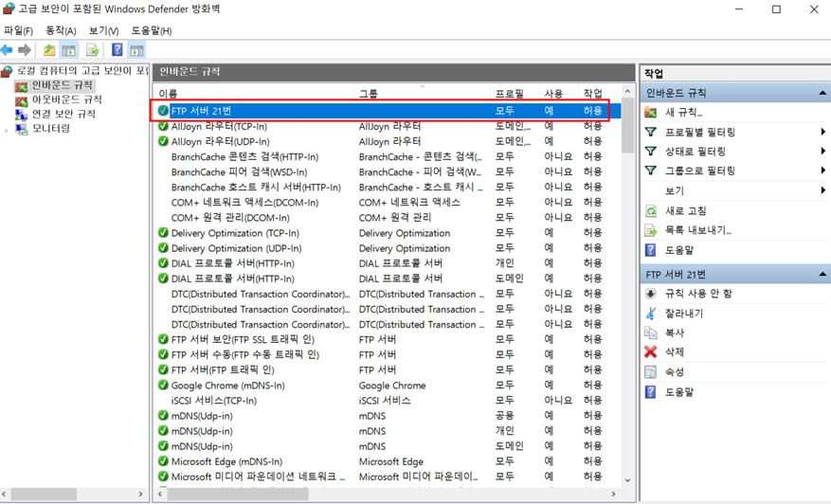Click the rule list vertical scrollbar down arrow
Screen dimensions: 831x504
coord(627,480)
